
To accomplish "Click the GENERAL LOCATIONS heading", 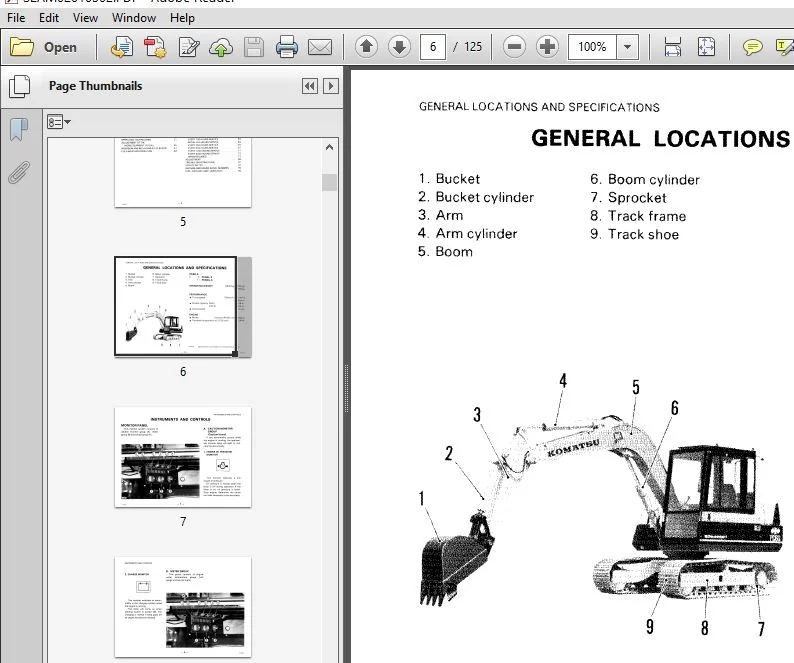I will pos(660,139).
